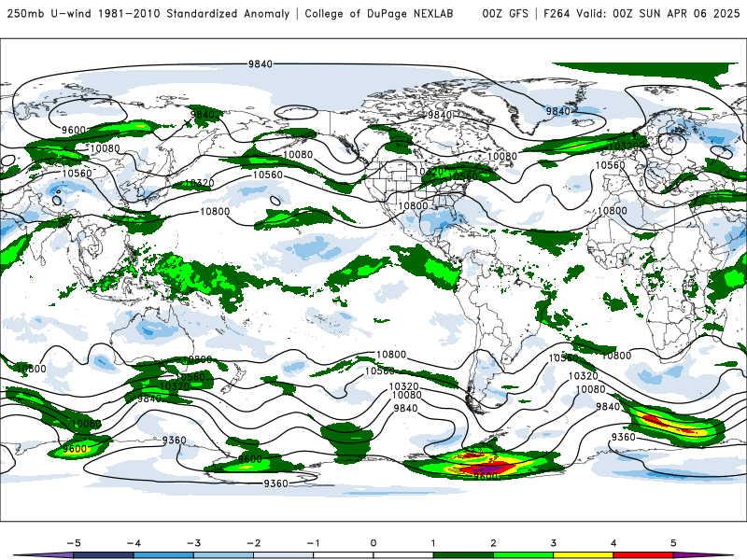
Task: Click the '9360' contour label at bottom center
Action: pos(275,483)
